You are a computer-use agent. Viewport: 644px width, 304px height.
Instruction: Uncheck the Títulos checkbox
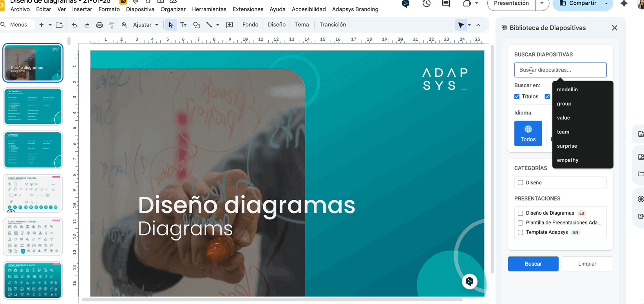517,97
